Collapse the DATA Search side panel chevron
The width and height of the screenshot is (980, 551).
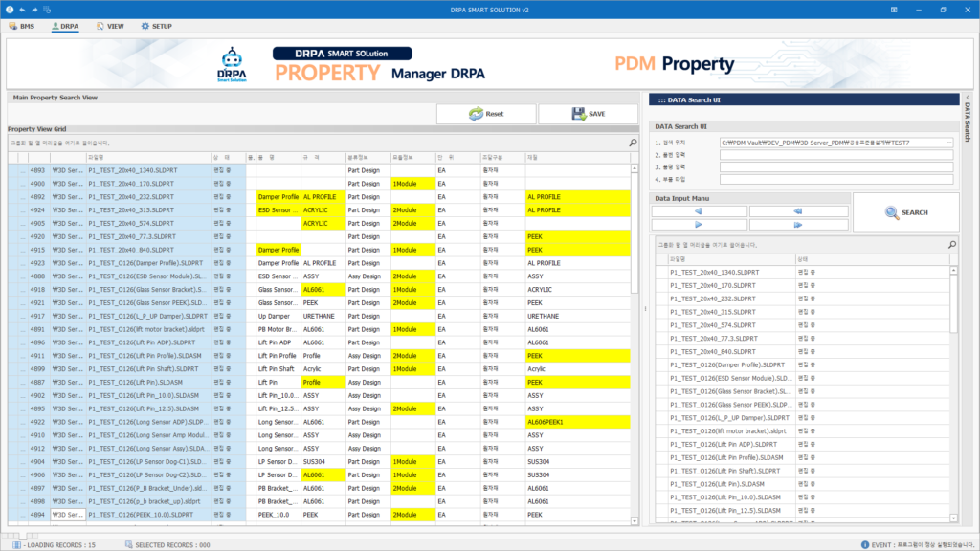(967, 98)
